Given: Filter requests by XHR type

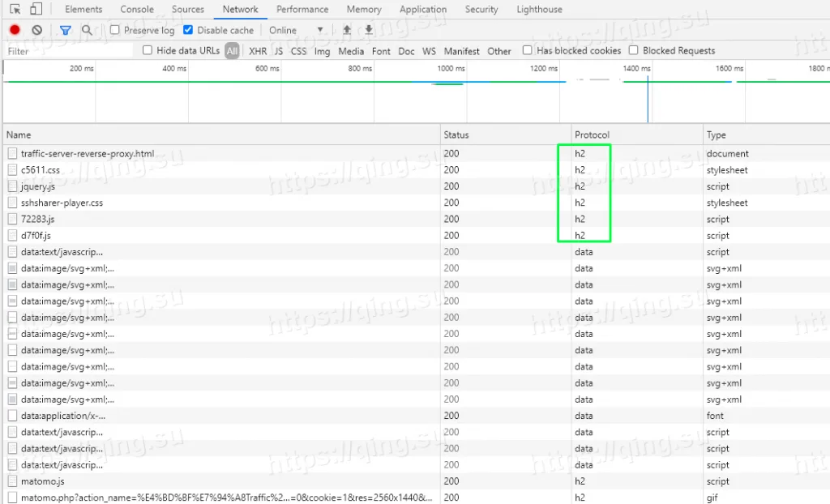Looking at the screenshot, I should click(x=258, y=51).
